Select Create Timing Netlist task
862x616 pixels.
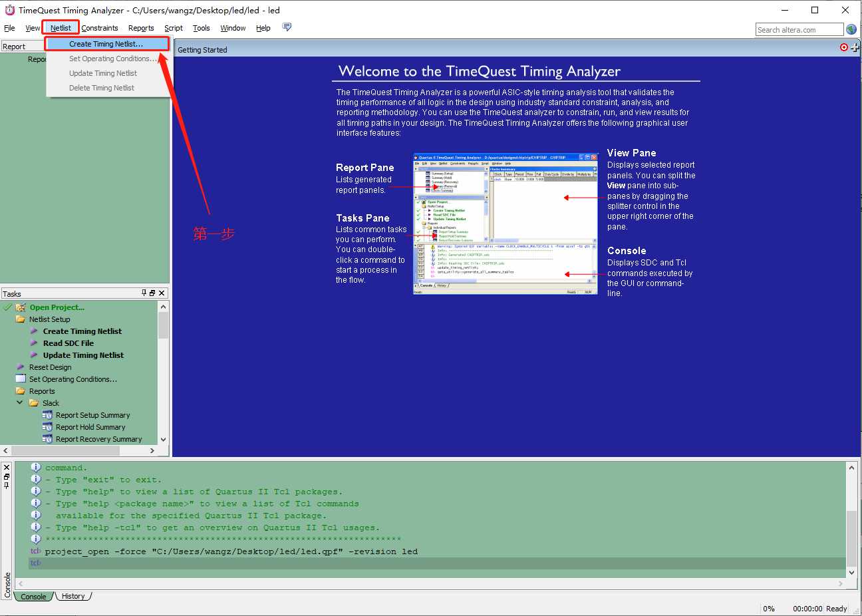tap(82, 331)
